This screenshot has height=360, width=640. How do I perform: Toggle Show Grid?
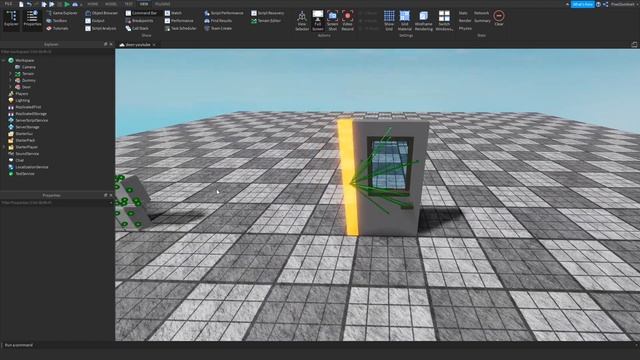389,21
